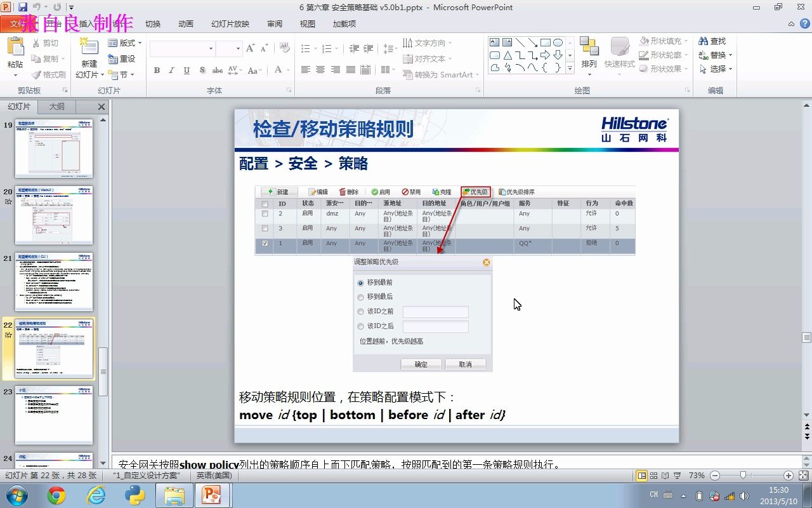
Task: Click the Replace (替换) button
Action: pos(716,55)
